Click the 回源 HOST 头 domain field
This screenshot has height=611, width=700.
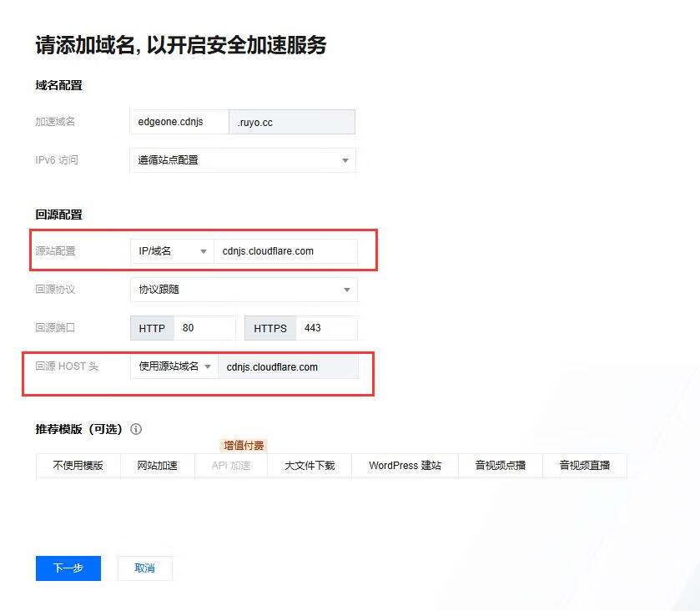tap(287, 366)
